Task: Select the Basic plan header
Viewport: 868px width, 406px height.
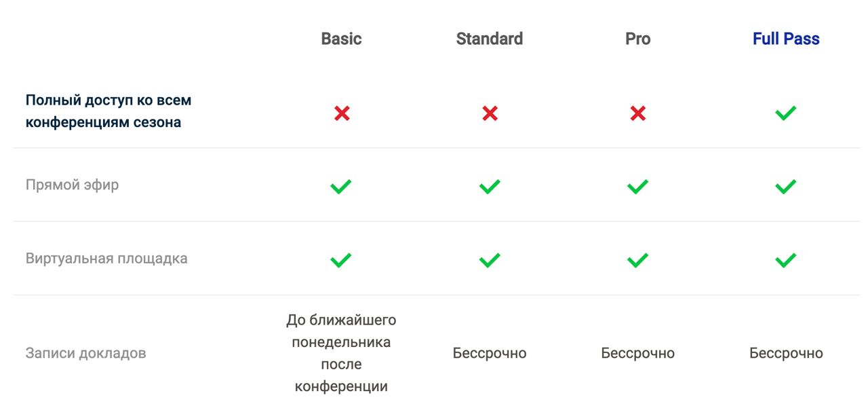Action: click(341, 39)
